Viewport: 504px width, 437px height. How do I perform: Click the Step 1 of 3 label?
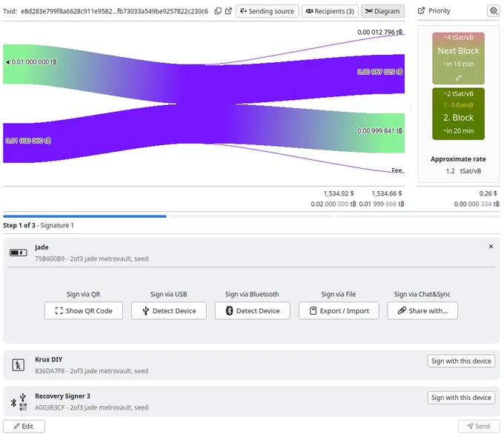coord(19,225)
